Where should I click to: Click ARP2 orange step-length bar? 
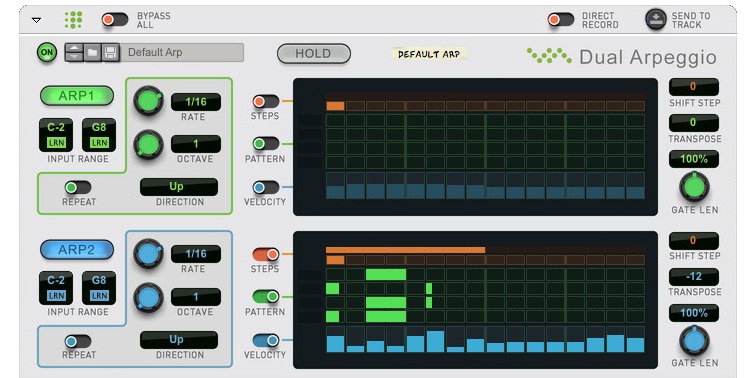click(x=405, y=250)
